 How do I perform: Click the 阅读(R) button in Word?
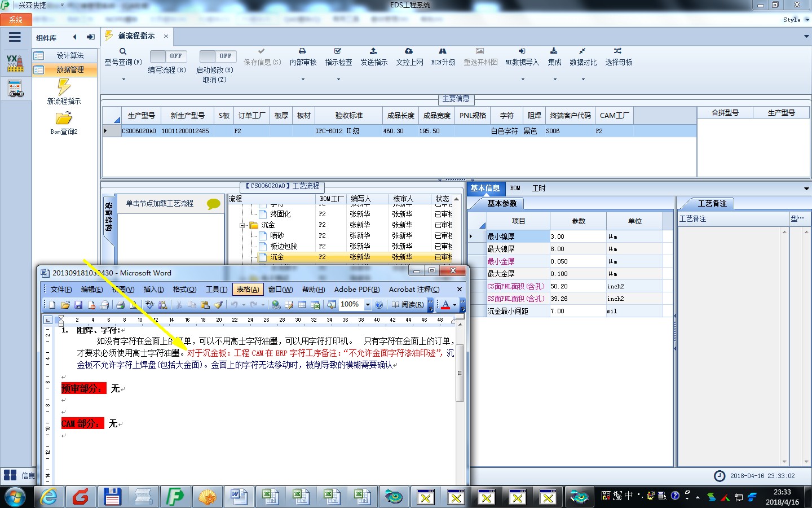click(x=407, y=305)
